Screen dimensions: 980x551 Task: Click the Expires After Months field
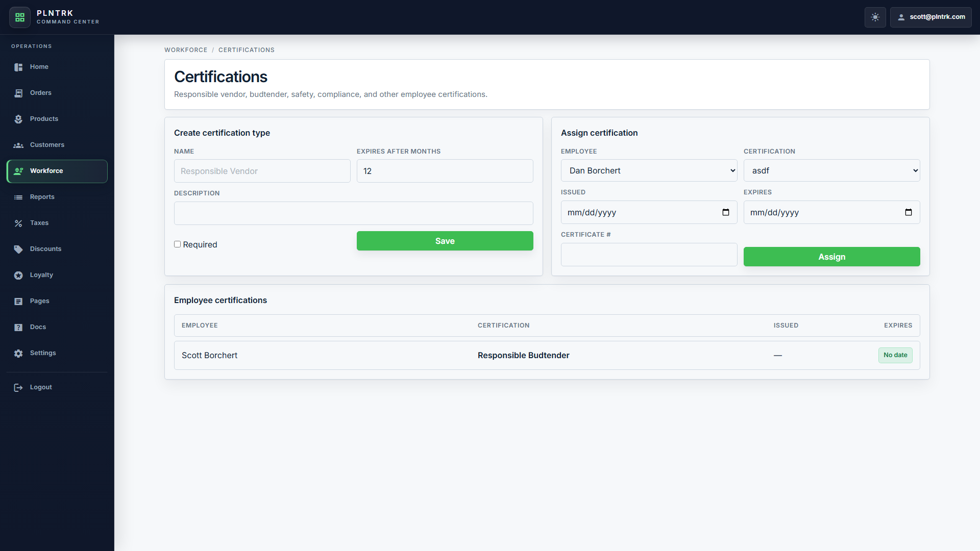[445, 171]
